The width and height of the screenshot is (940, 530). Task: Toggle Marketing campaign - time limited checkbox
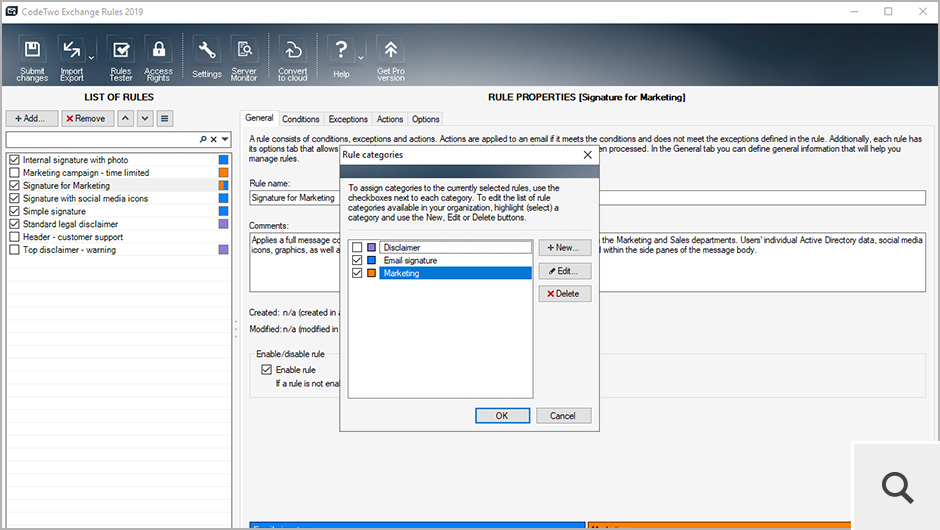click(14, 173)
